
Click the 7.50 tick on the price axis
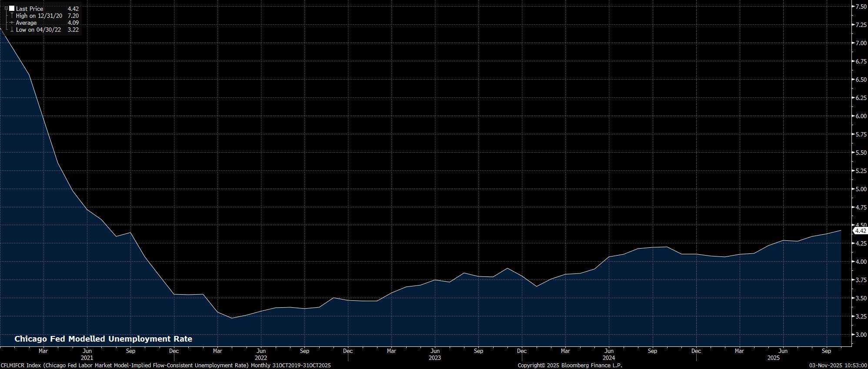pyautogui.click(x=860, y=7)
